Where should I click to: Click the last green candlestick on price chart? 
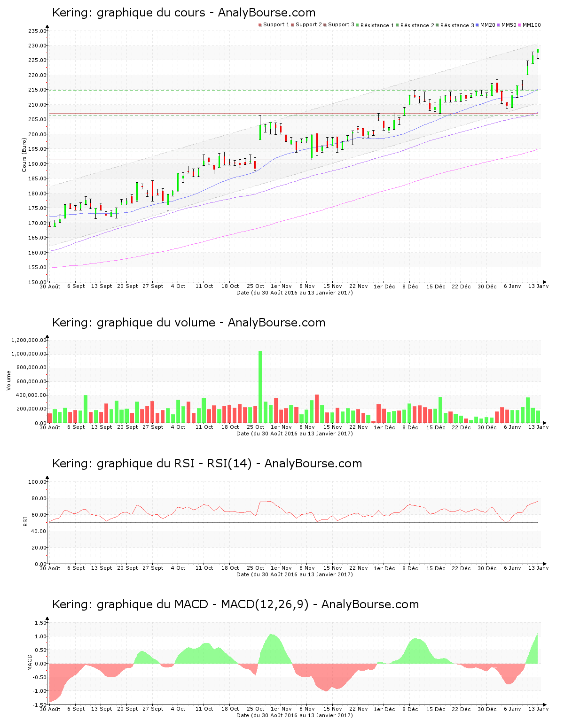pos(538,54)
